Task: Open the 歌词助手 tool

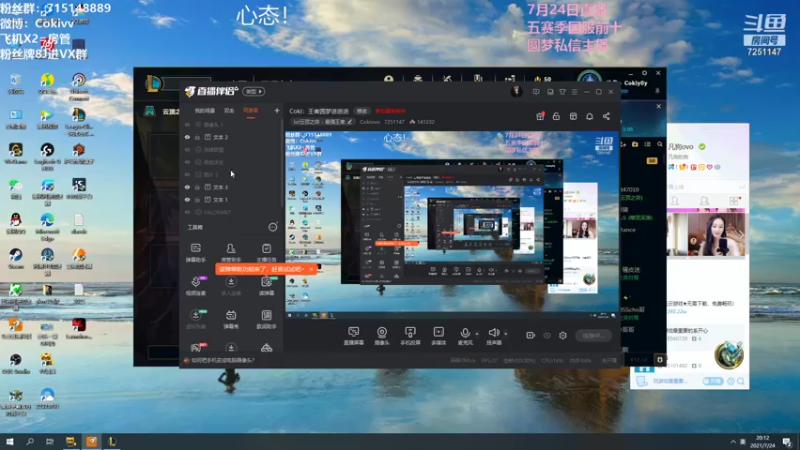Action: pyautogui.click(x=266, y=319)
